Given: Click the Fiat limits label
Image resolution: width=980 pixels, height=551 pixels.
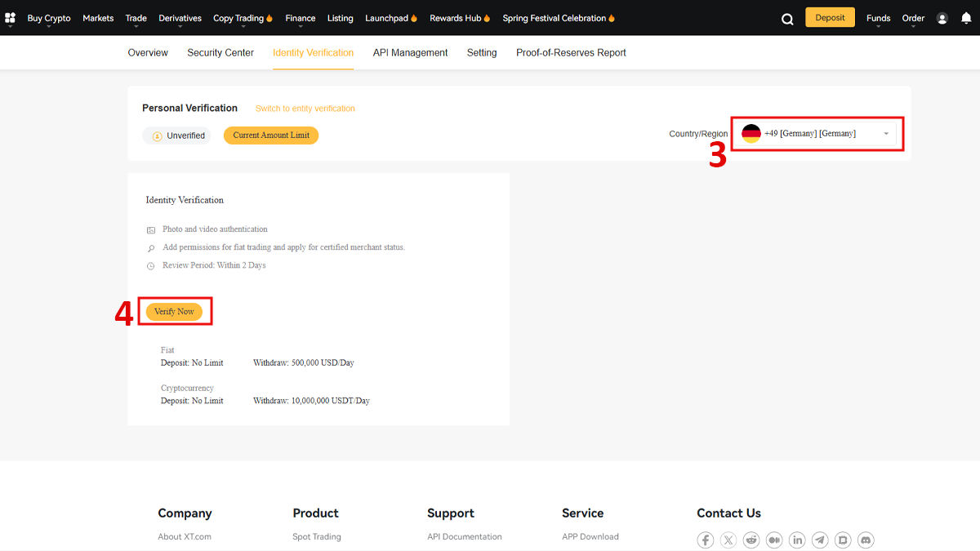Looking at the screenshot, I should (167, 350).
